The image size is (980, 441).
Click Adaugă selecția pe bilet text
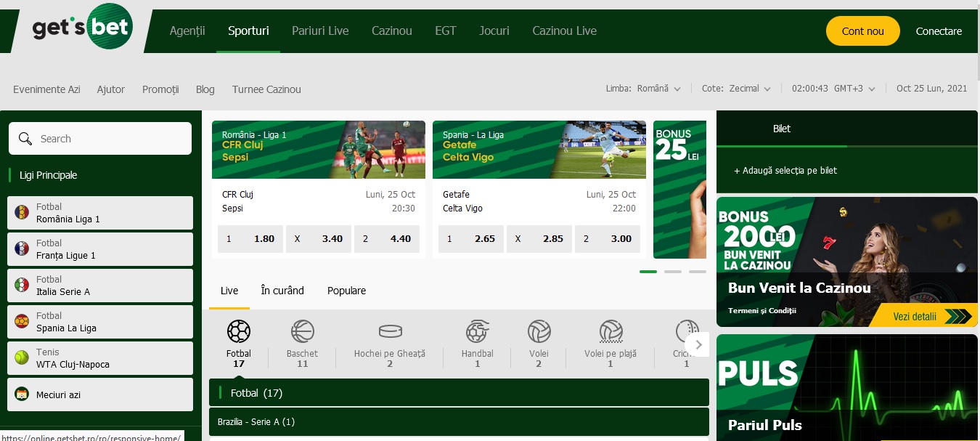pyautogui.click(x=785, y=171)
